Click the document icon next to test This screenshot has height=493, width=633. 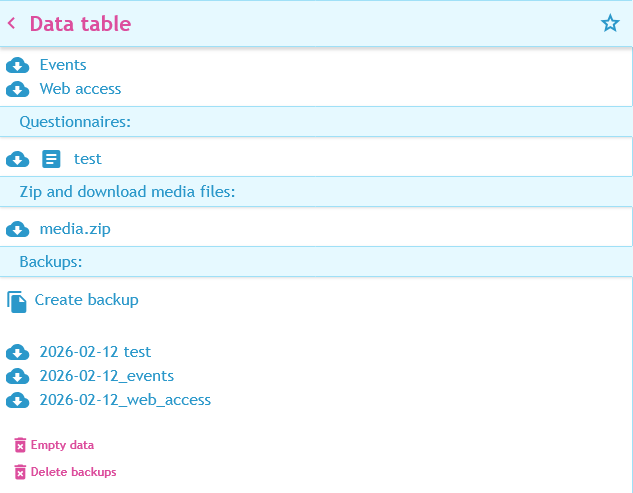pos(52,159)
